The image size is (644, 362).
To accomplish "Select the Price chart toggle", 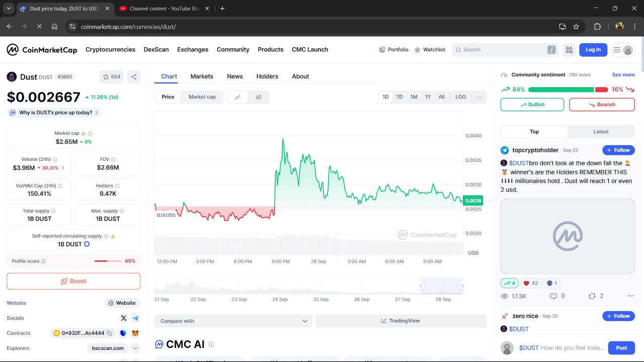I will (x=168, y=97).
